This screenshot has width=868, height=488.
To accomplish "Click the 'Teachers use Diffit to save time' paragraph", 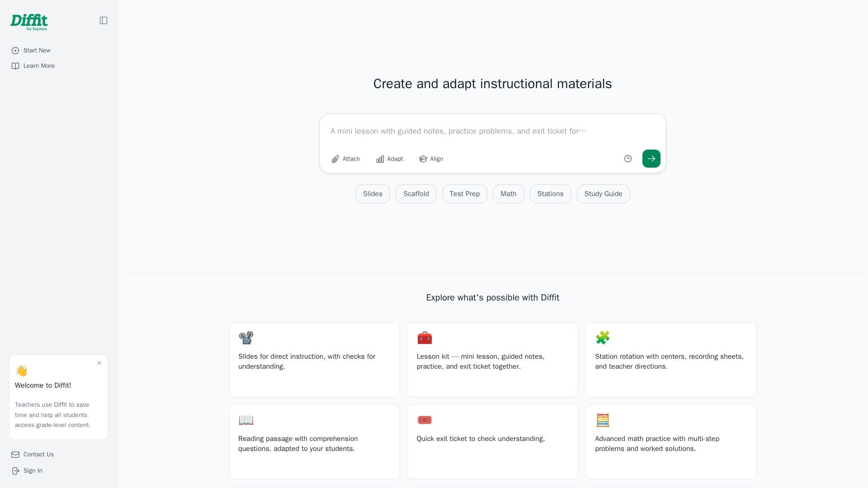I will click(53, 415).
